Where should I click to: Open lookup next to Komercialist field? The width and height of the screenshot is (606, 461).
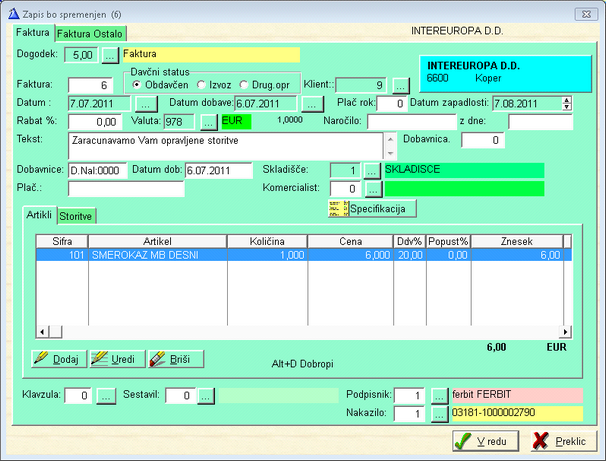tap(373, 189)
